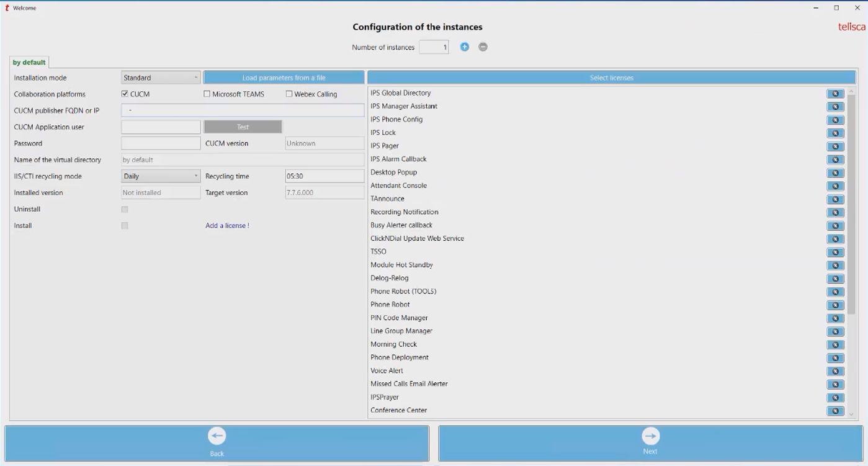
Task: Go to the Next step
Action: pos(650,443)
